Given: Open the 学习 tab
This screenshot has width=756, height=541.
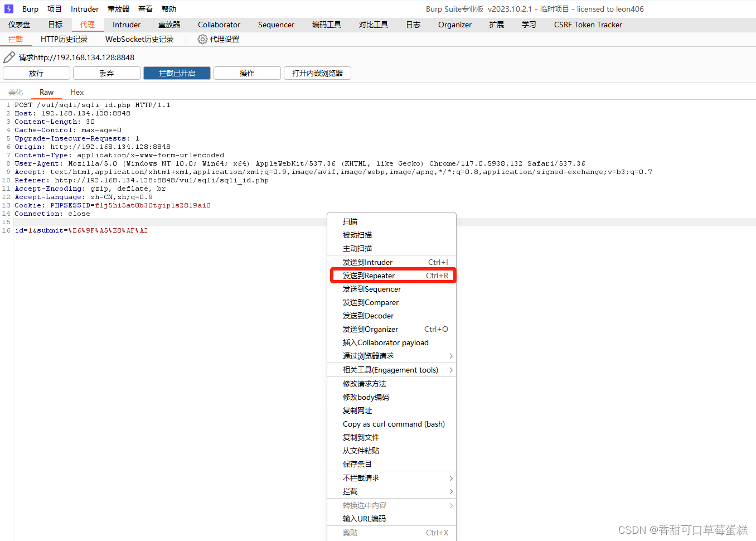Looking at the screenshot, I should pos(529,25).
